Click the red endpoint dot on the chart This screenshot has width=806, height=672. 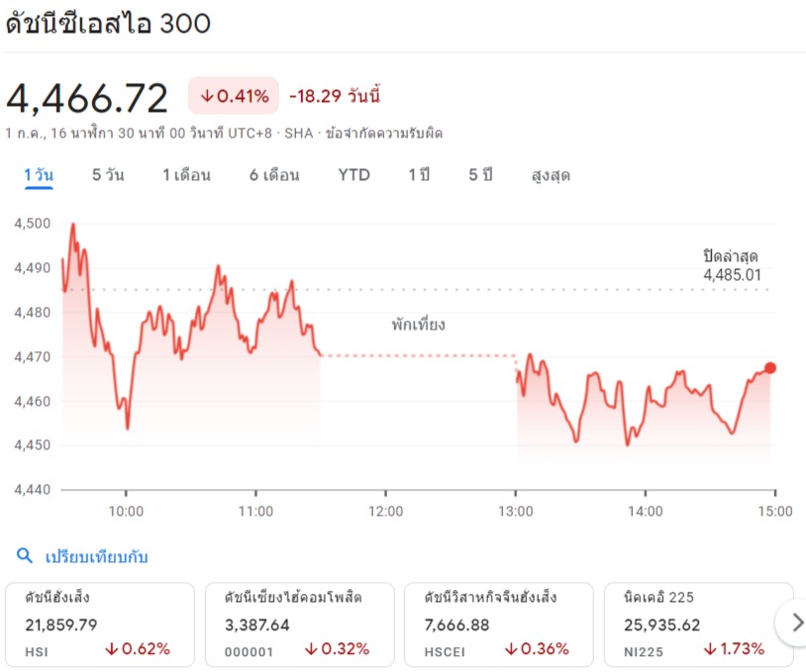click(770, 368)
